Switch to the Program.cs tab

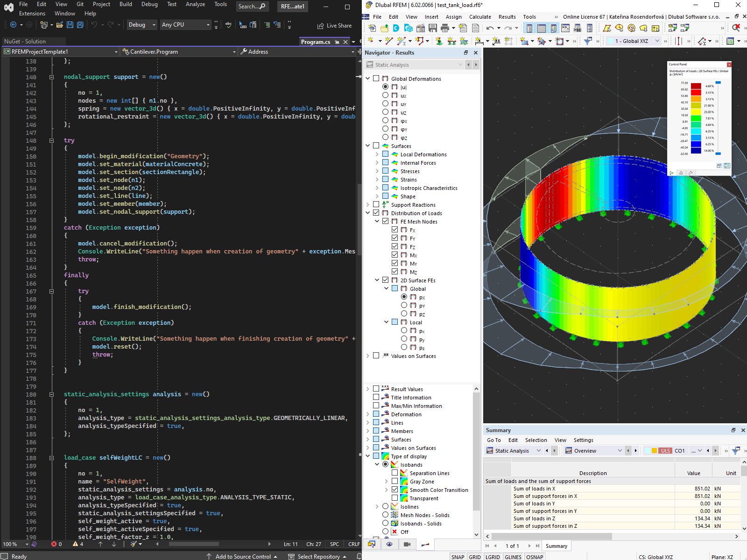click(315, 42)
